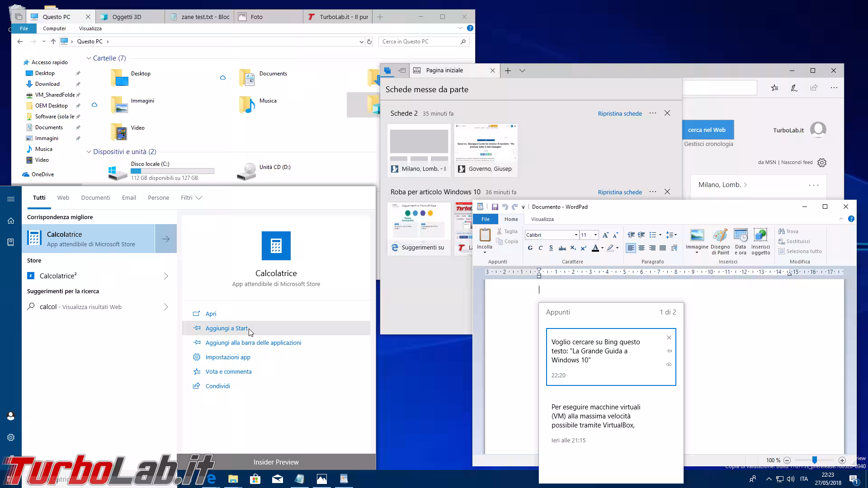Select the strikethrough (abc) character icon
Screen dimensions: 868x488
pyautogui.click(x=562, y=248)
